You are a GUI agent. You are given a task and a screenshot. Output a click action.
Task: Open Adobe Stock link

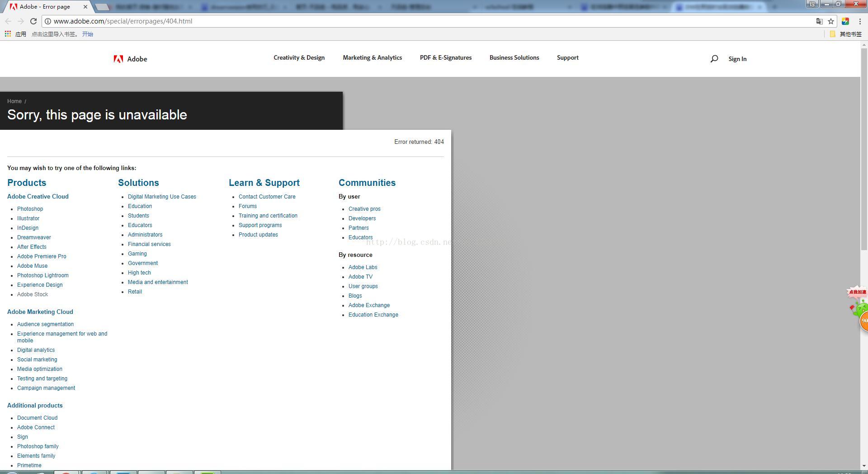[x=33, y=294]
